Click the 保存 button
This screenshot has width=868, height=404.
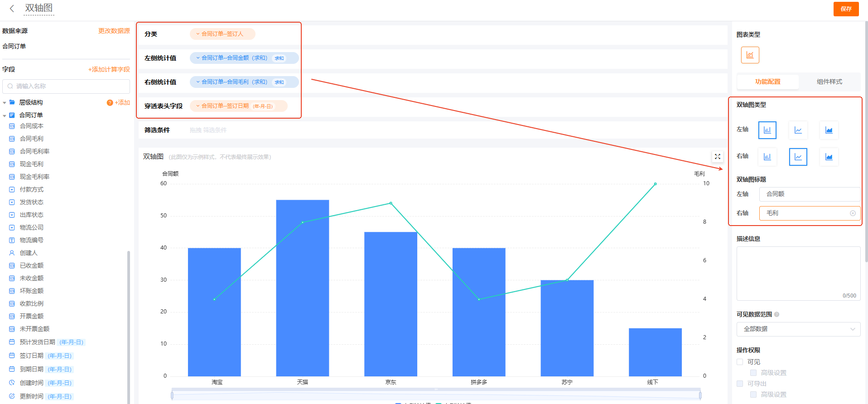click(846, 9)
